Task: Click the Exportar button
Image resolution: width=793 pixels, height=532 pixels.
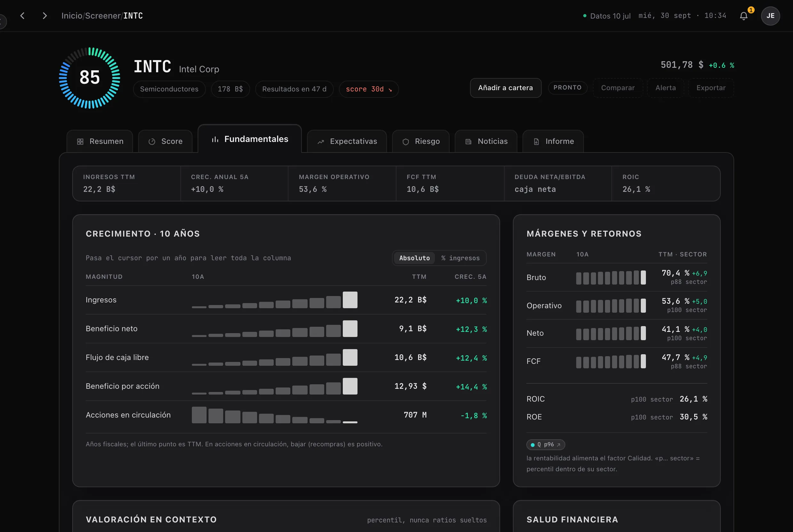Action: coord(711,88)
